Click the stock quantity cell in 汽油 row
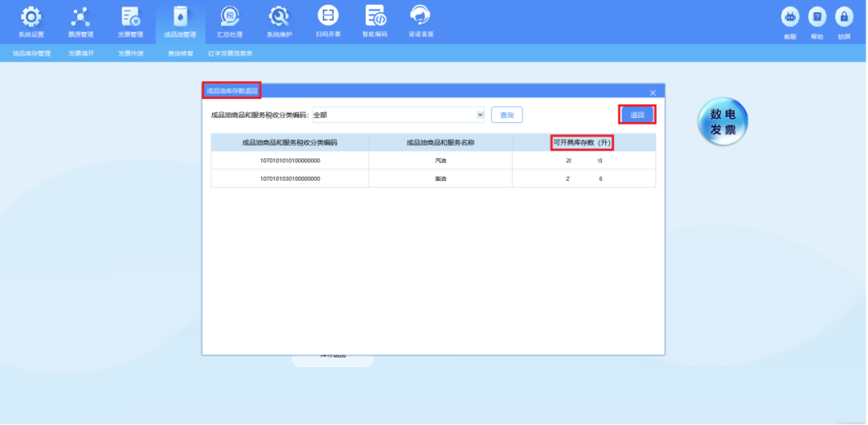 [583, 161]
